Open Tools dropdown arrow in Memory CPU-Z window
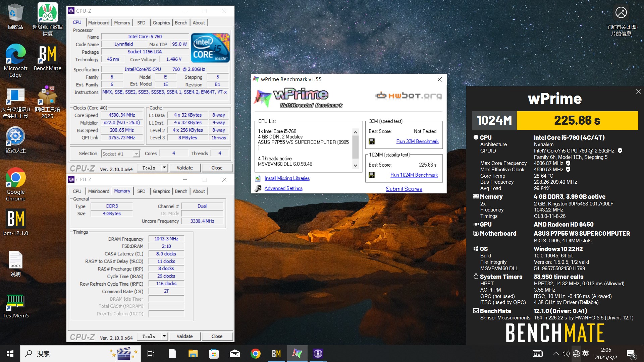Image resolution: width=644 pixels, height=362 pixels. click(164, 336)
